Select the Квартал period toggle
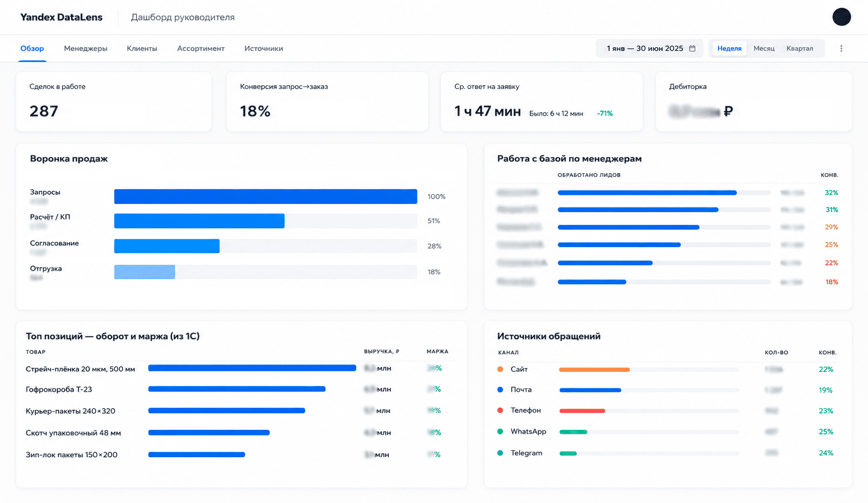Screen dimensions: 868x503 coord(799,48)
